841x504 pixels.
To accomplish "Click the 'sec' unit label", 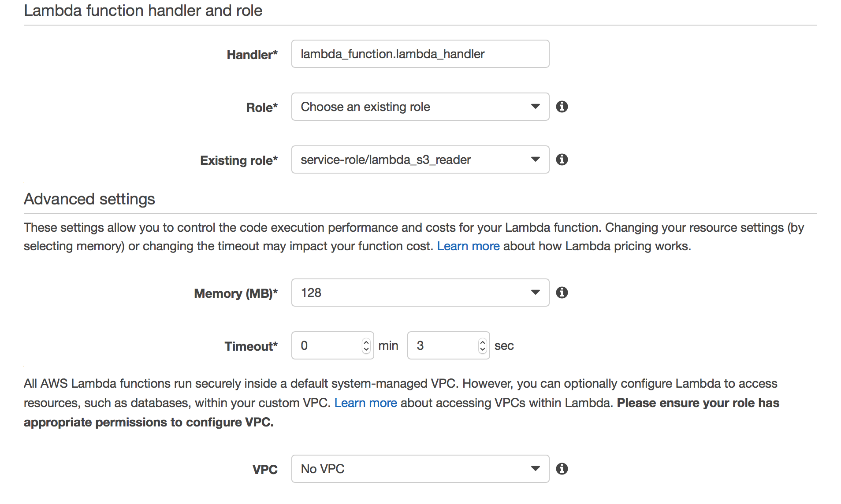I will coord(504,346).
